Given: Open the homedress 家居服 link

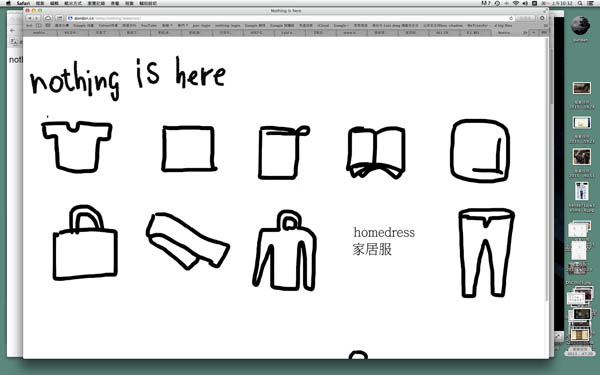Looking at the screenshot, I should (x=384, y=241).
